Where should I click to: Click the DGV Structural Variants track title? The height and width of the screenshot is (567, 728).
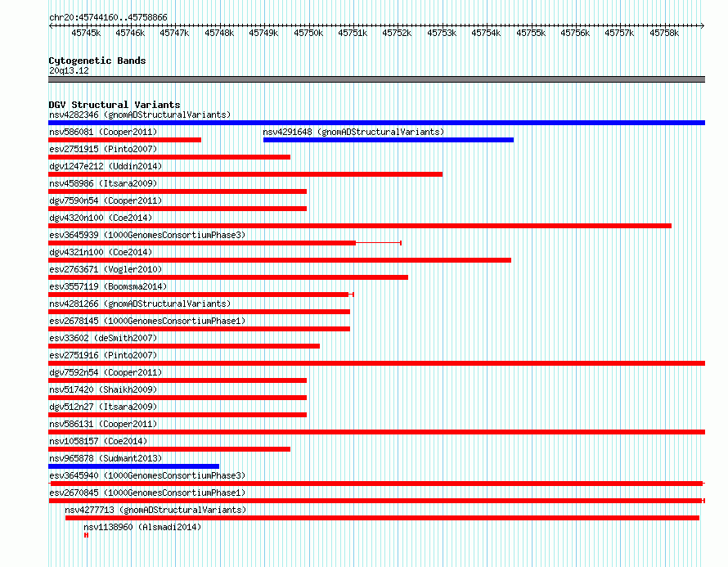(x=115, y=105)
